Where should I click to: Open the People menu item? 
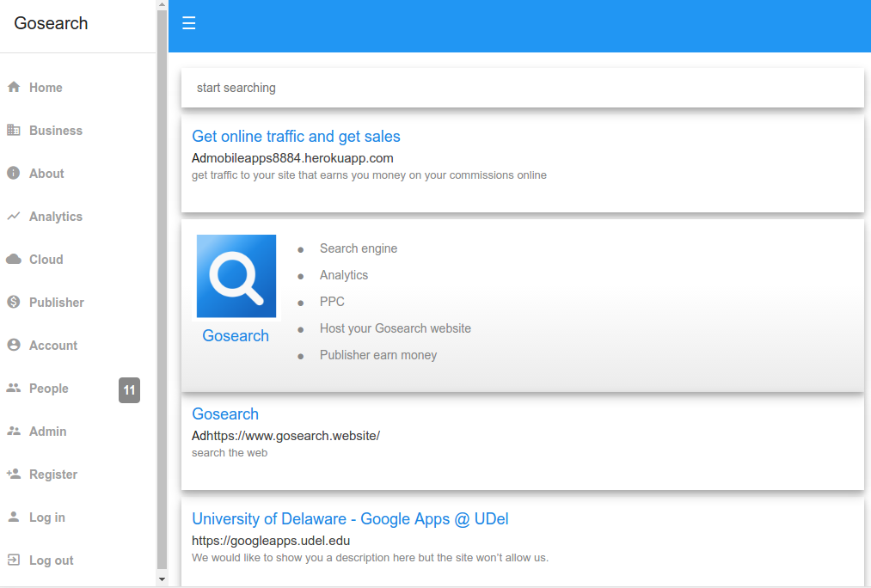tap(48, 389)
